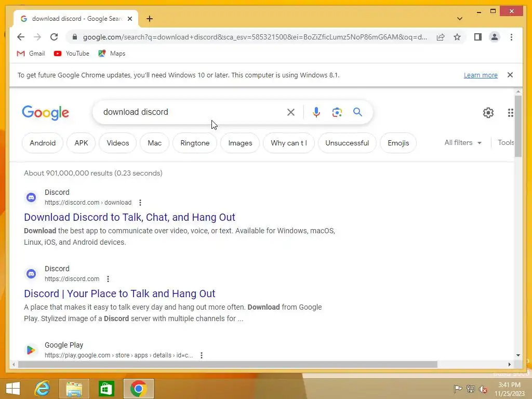Open the taskbar clock showing 3:41 PM

509,389
